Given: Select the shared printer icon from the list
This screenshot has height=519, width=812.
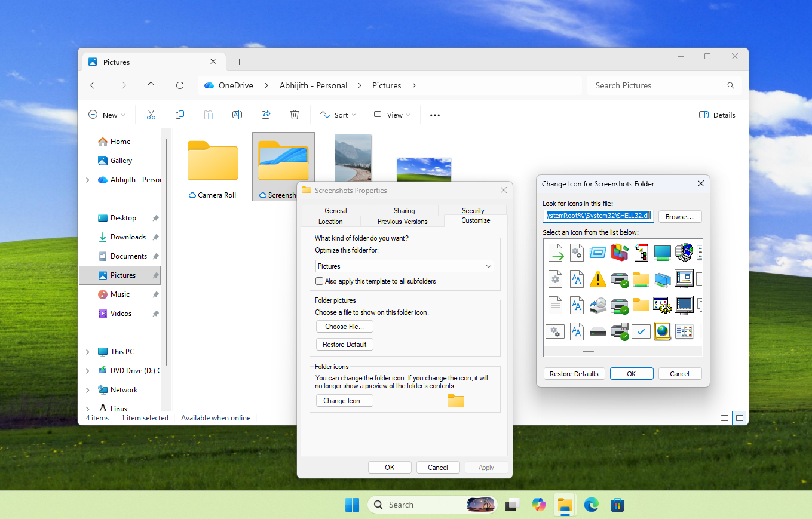Looking at the screenshot, I should 620,279.
